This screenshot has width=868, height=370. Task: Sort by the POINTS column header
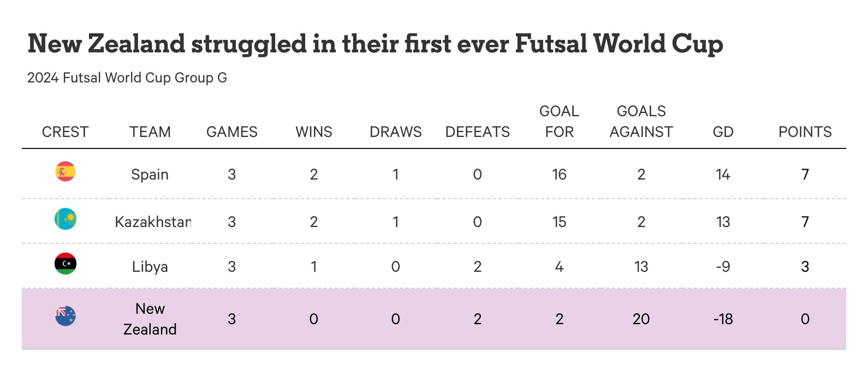tap(805, 132)
